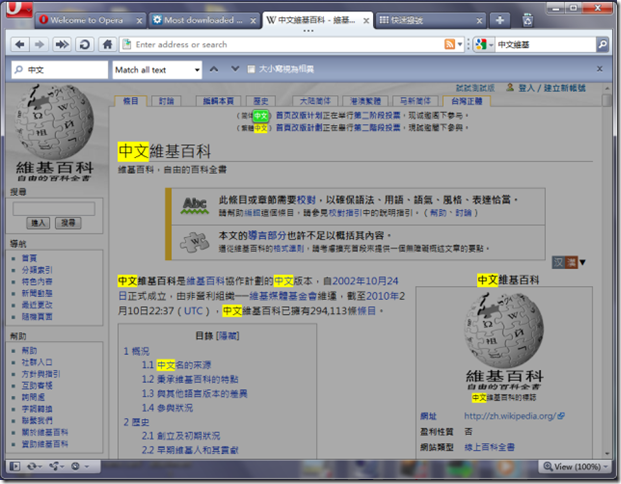Find next match with down arrow
The width and height of the screenshot is (621, 484).
[x=235, y=69]
